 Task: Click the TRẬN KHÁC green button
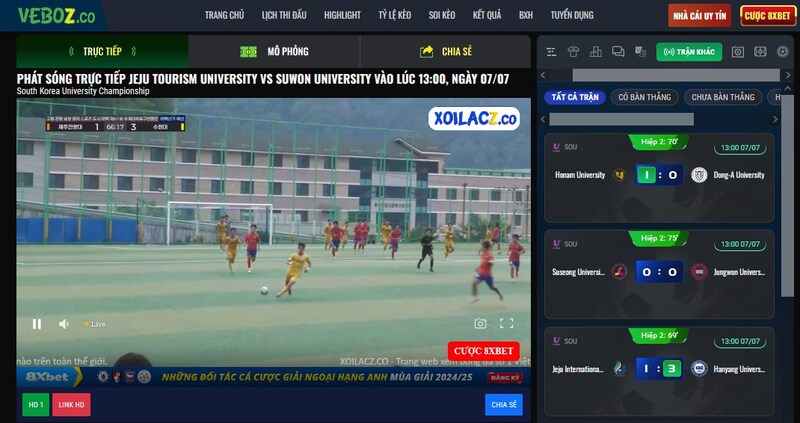coord(689,52)
